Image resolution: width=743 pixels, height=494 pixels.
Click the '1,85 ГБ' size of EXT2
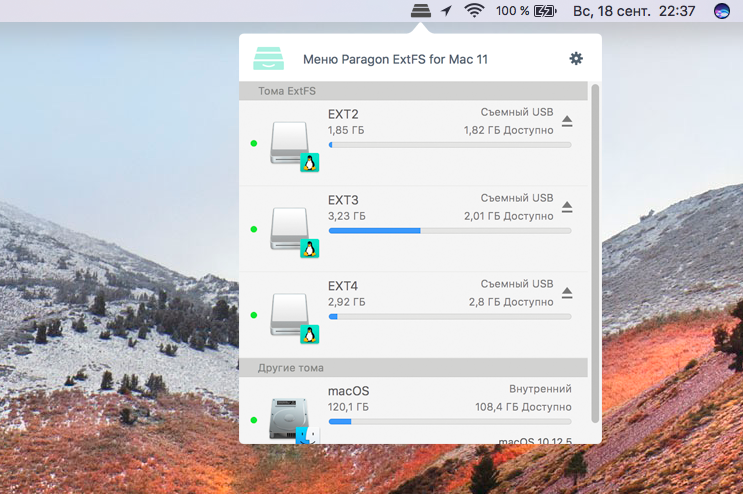[x=346, y=130]
